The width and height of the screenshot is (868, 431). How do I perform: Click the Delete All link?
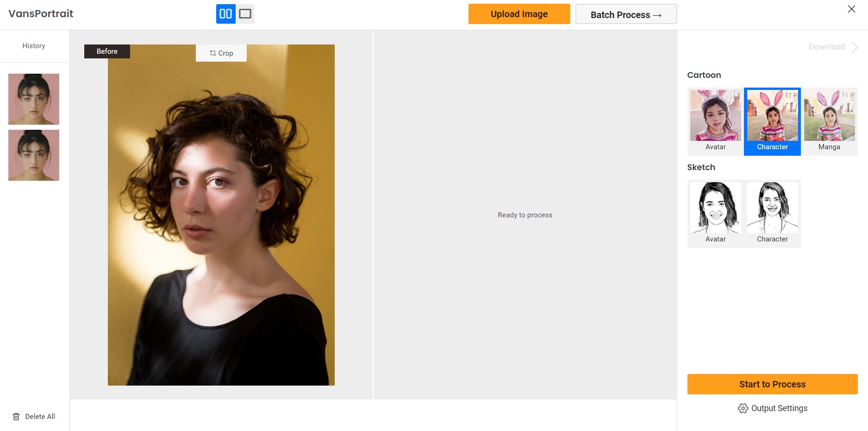tap(40, 416)
